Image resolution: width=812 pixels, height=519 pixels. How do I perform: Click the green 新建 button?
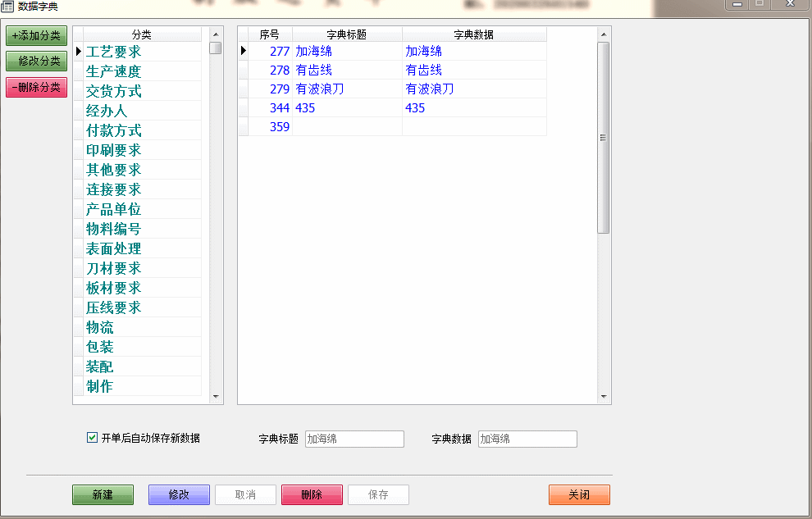click(x=103, y=495)
